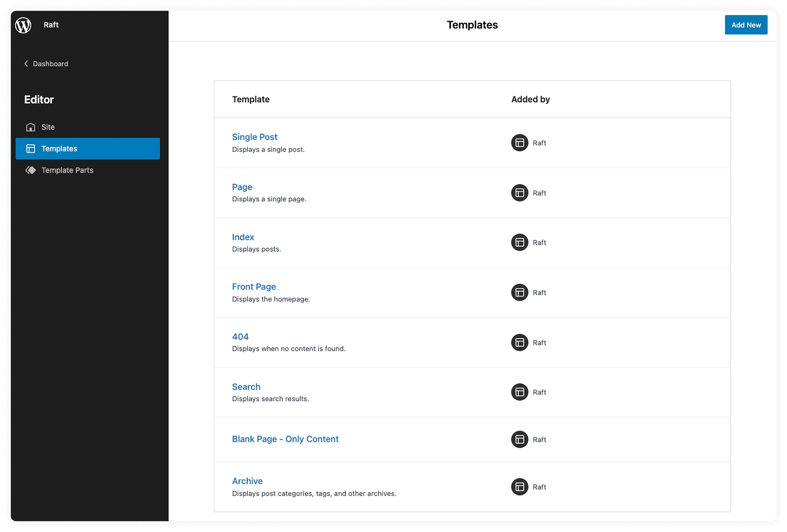Viewport: 787px width, 532px height.
Task: Click the Raft site title
Action: coord(51,25)
